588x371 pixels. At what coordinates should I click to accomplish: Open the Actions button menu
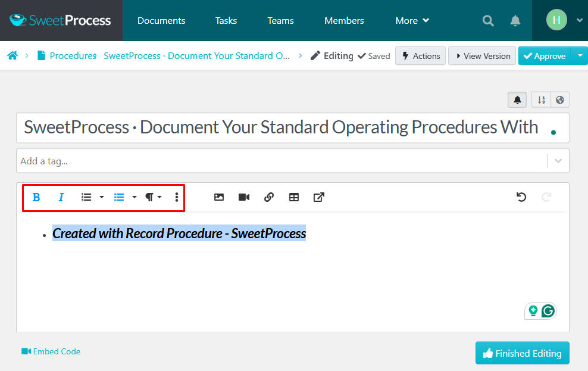point(420,56)
